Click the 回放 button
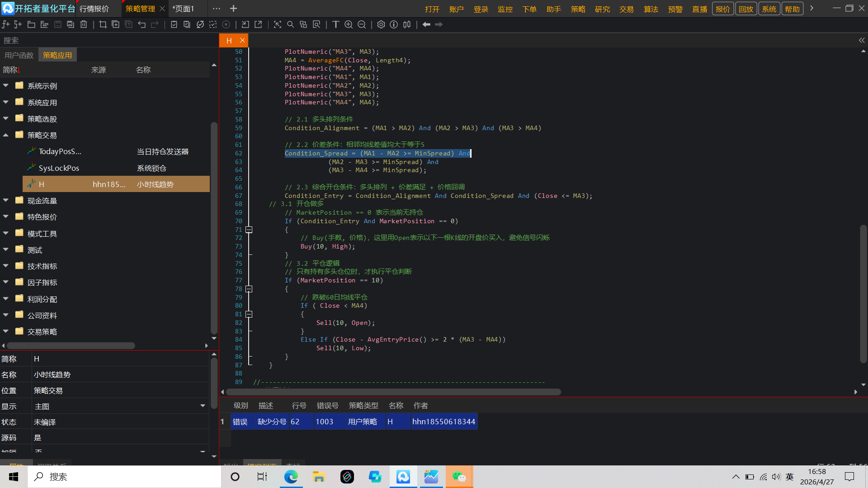Screen dimensions: 868x488 746,9
